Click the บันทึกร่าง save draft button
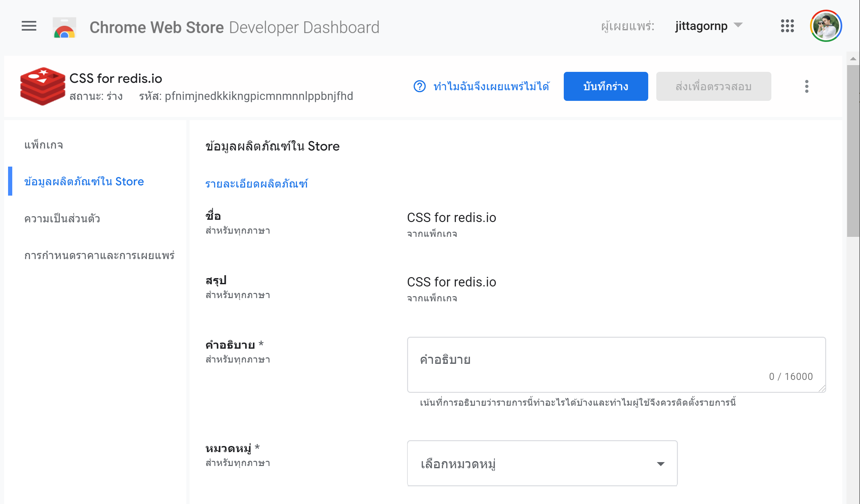This screenshot has width=860, height=504. (x=606, y=86)
